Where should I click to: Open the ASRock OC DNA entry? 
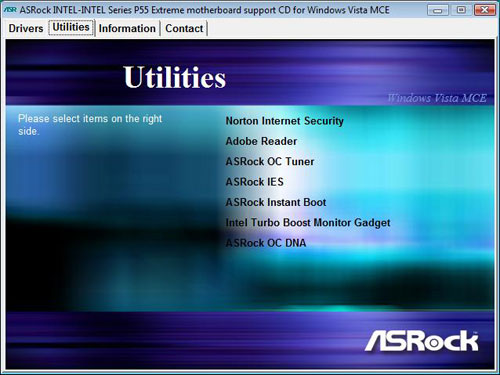pos(266,243)
